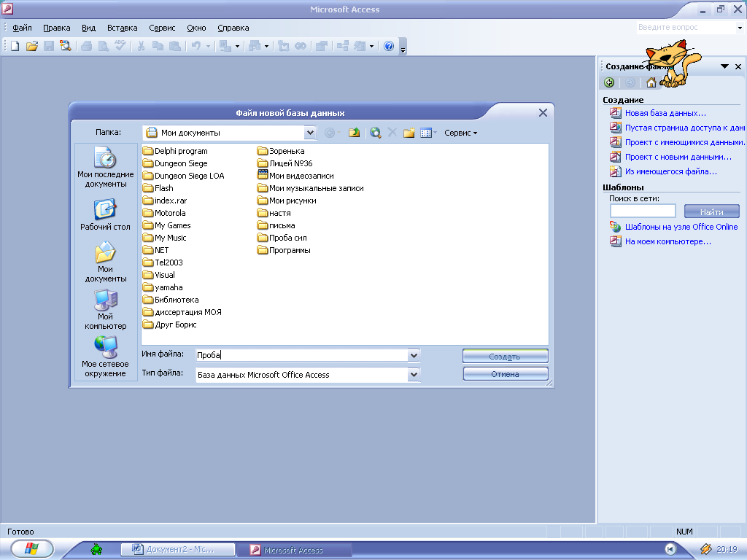
Task: Click Microsoft Access taskbar button
Action: [x=294, y=550]
